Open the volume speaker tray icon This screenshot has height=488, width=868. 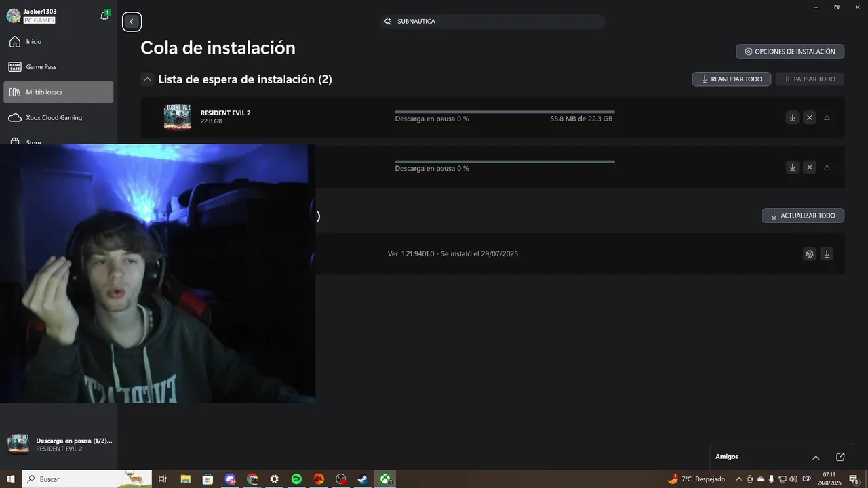tap(793, 479)
